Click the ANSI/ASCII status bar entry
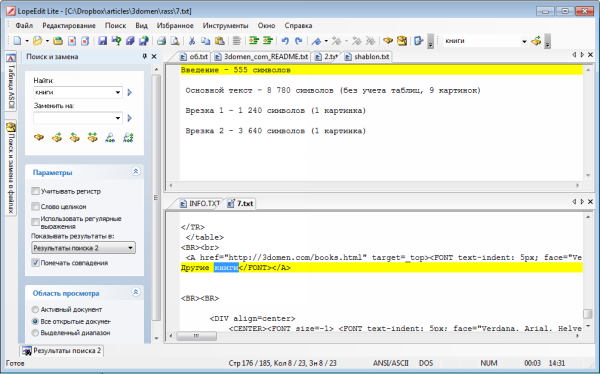This screenshot has width=600, height=374. pos(391,363)
